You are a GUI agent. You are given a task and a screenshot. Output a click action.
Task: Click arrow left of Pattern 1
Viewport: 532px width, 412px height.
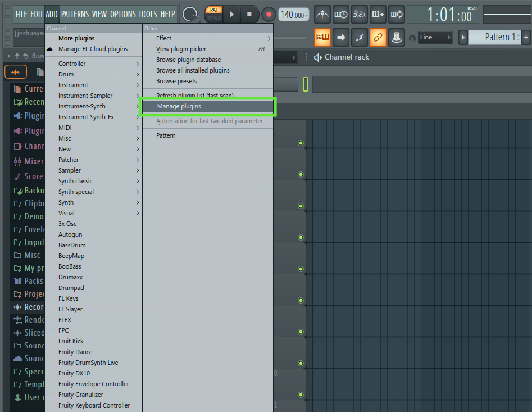coord(463,37)
